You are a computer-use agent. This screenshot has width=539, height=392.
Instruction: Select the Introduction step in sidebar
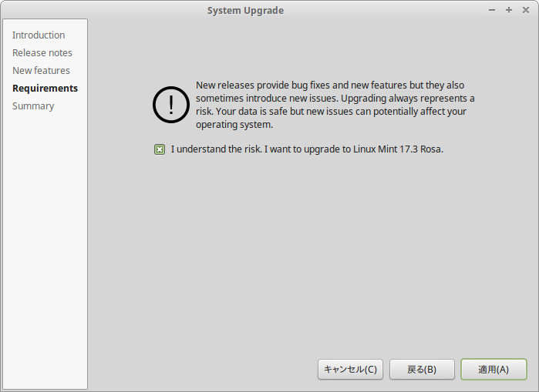click(39, 35)
